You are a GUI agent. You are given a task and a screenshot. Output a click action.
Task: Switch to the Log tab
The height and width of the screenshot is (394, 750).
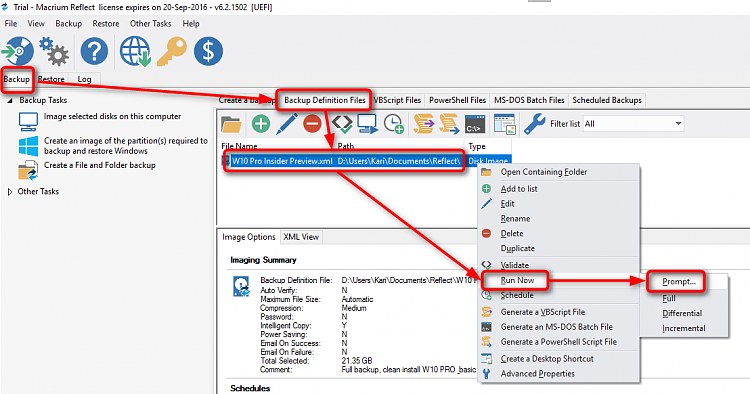pyautogui.click(x=84, y=79)
